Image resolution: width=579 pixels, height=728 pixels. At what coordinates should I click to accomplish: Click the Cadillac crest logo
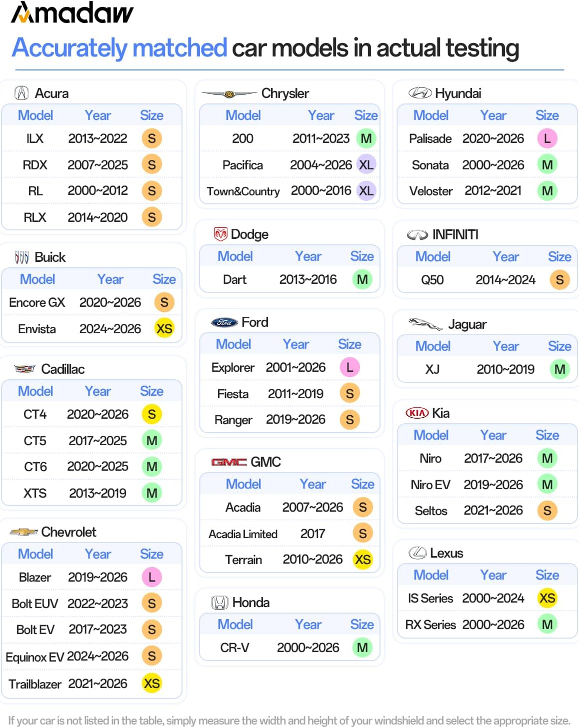[x=24, y=369]
